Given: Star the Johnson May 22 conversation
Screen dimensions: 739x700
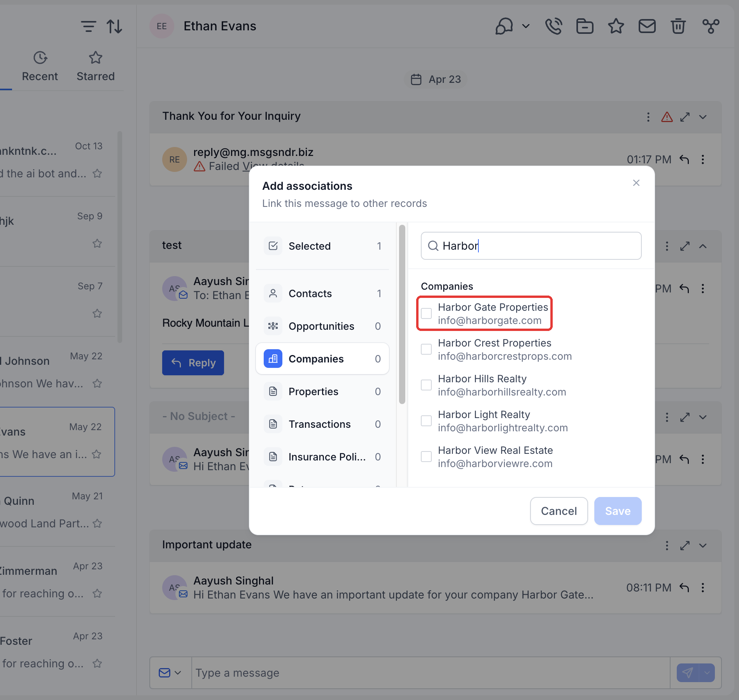Looking at the screenshot, I should click(97, 383).
